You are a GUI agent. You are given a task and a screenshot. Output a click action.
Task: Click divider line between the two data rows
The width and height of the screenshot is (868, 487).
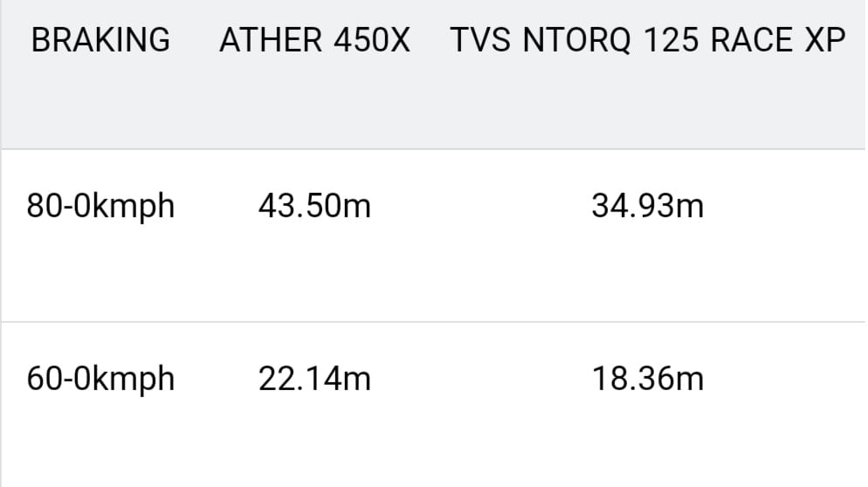[433, 322]
